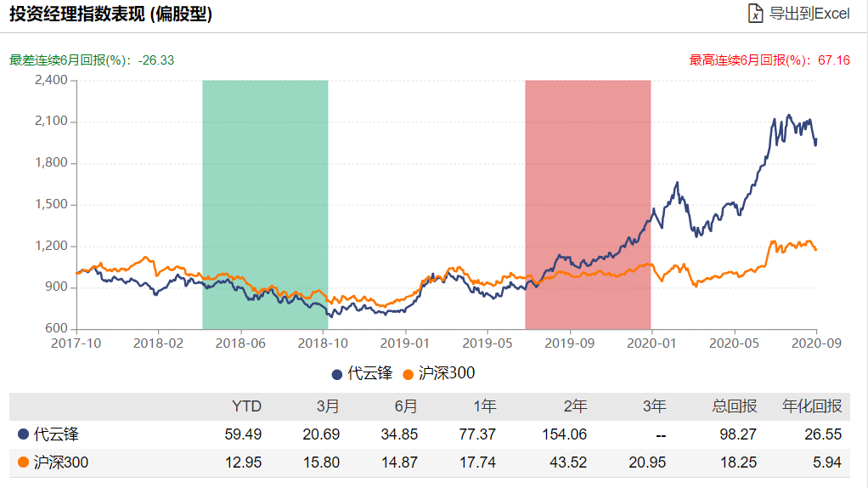
Task: Click the 2019-01 x-axis date label
Action: pyautogui.click(x=404, y=343)
